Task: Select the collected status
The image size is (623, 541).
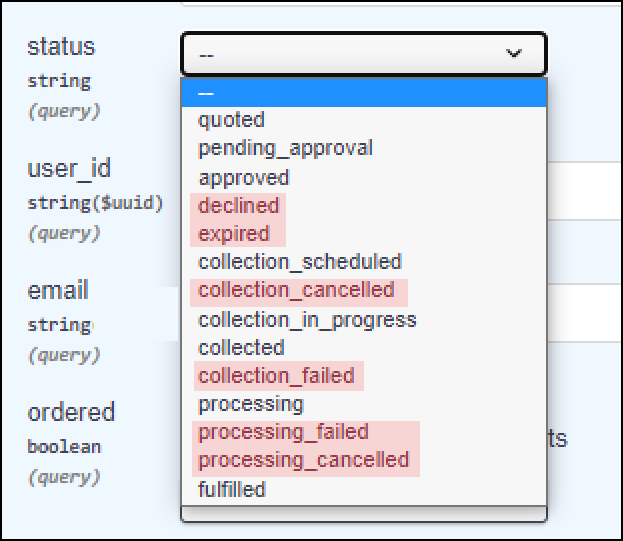Action: [364, 348]
